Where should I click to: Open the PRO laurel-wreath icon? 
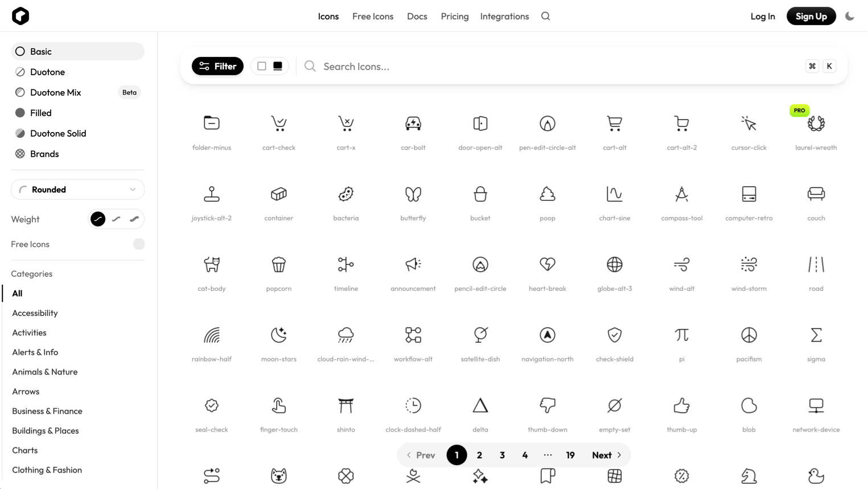tap(816, 124)
